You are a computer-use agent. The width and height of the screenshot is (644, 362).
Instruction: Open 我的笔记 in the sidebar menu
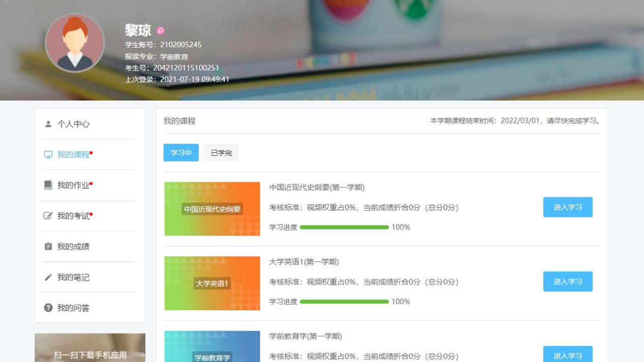73,278
